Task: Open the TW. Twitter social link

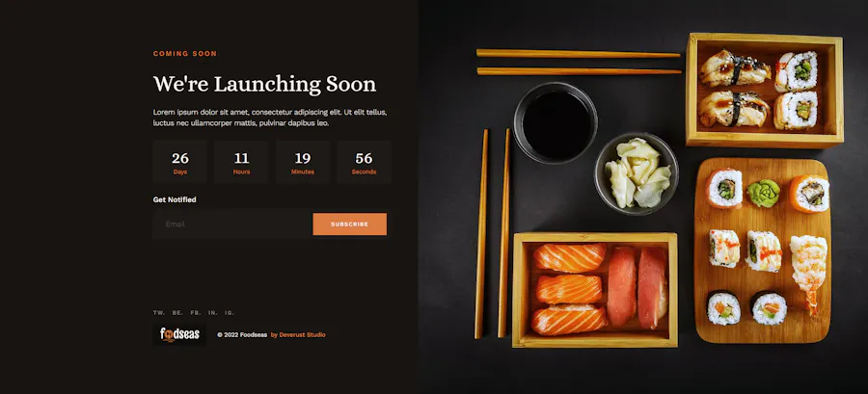Action: [x=159, y=313]
